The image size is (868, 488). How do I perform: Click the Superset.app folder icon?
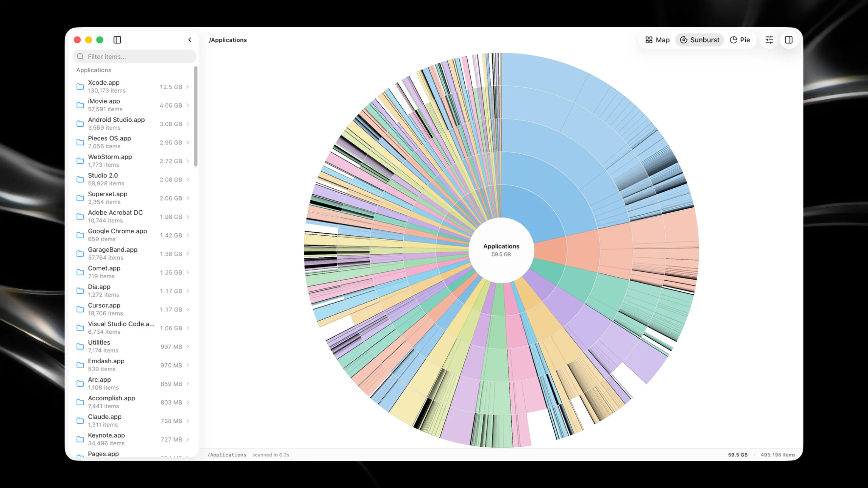pyautogui.click(x=80, y=198)
